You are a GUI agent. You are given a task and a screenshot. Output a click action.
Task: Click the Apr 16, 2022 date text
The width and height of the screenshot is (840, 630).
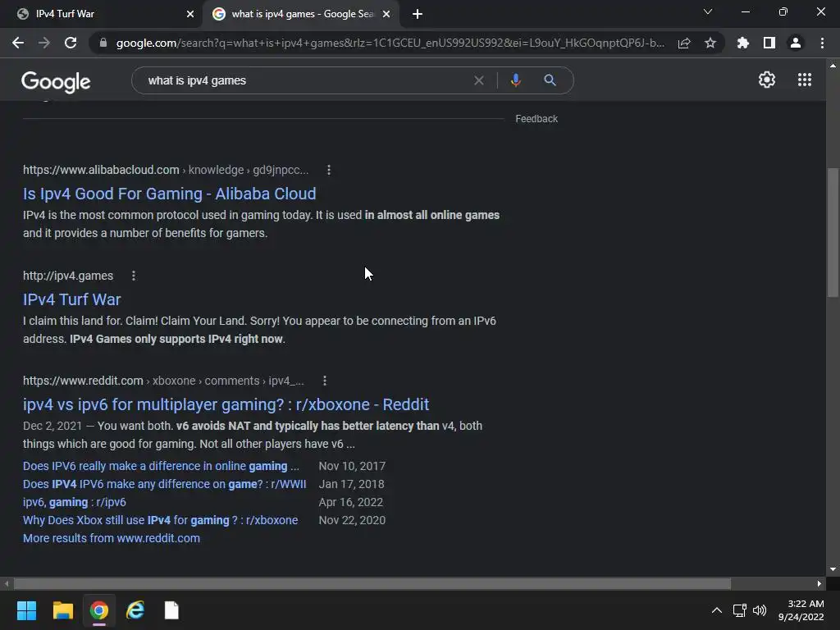pos(351,503)
